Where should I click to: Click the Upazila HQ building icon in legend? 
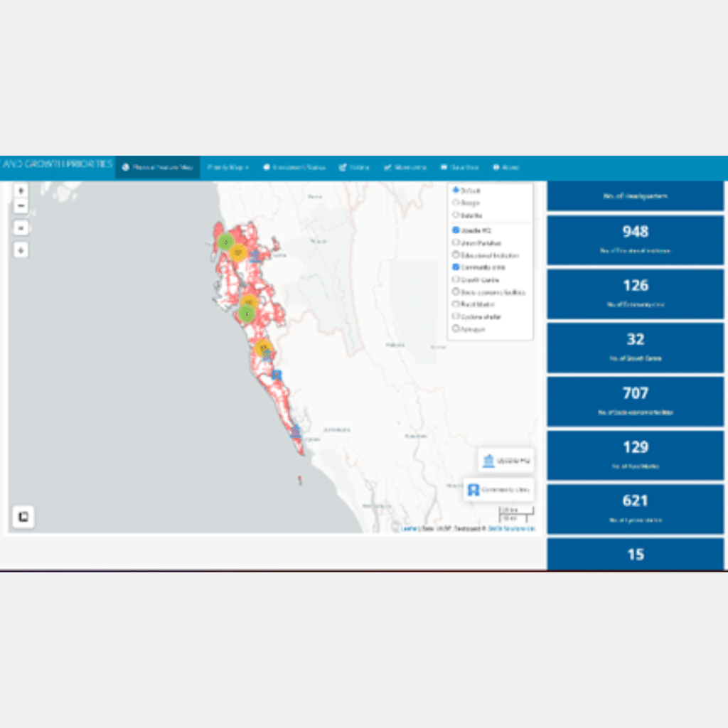point(488,461)
